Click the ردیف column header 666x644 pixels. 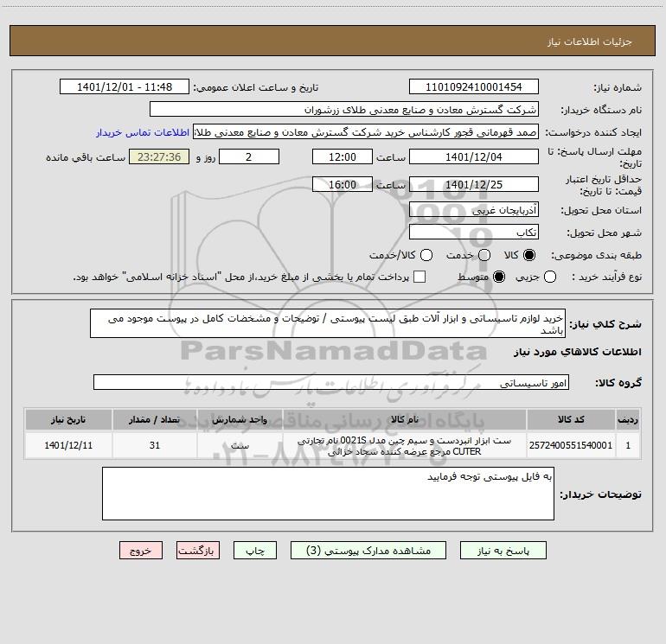point(628,420)
